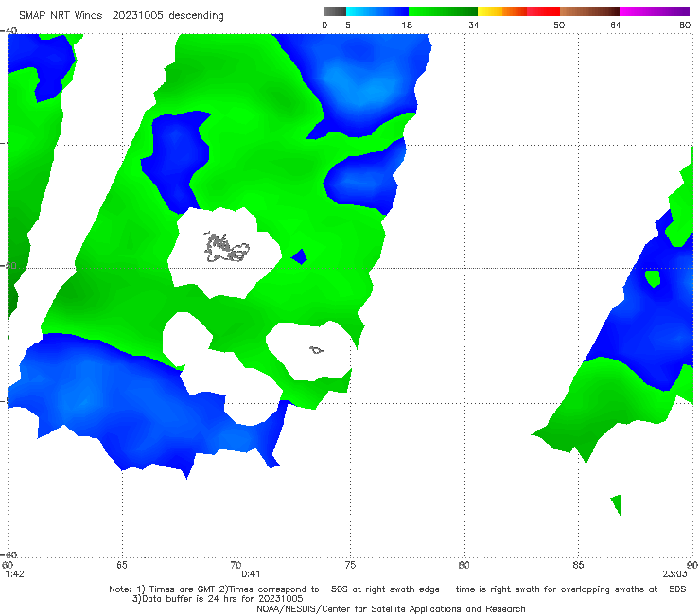Click the small green spot inside the eastern blue swath

coord(653,278)
